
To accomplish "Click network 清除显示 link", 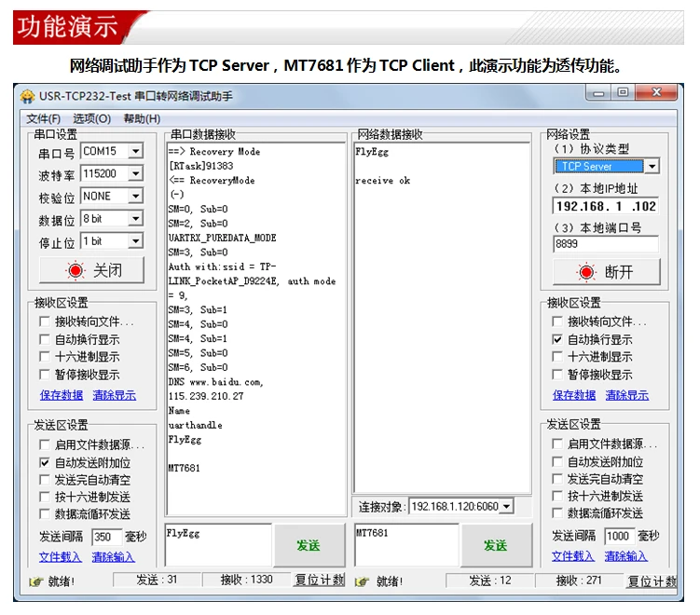I will click(626, 395).
